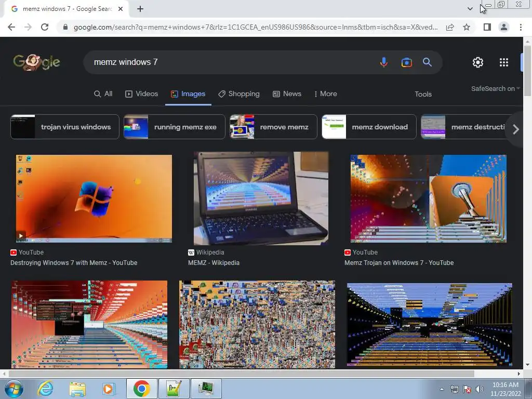Viewport: 532px width, 399px height.
Task: Expand the More search options
Action: (x=325, y=94)
